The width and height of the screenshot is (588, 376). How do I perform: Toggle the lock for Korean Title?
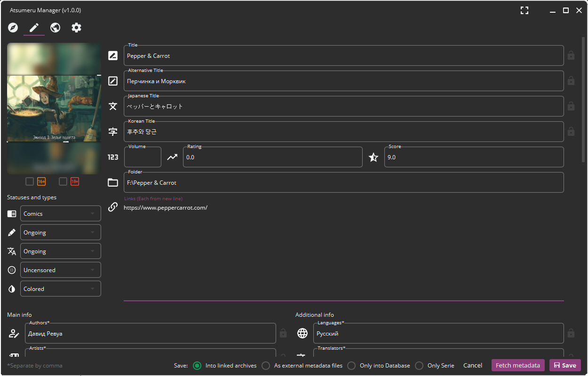(571, 132)
